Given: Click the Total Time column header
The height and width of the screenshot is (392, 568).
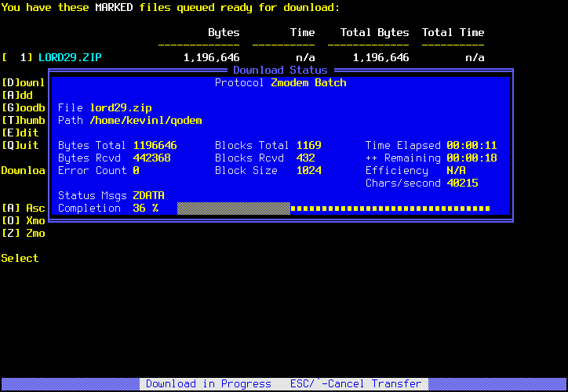Looking at the screenshot, I should 453,33.
